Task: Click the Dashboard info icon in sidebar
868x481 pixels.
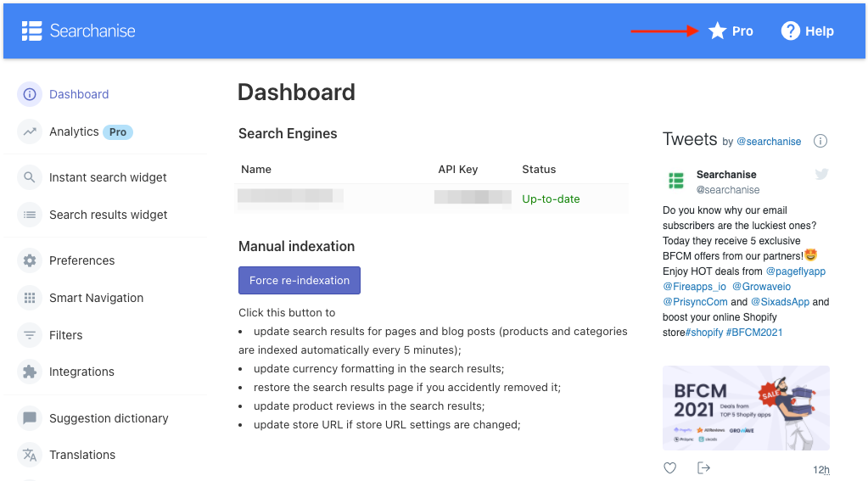Action: (x=30, y=94)
